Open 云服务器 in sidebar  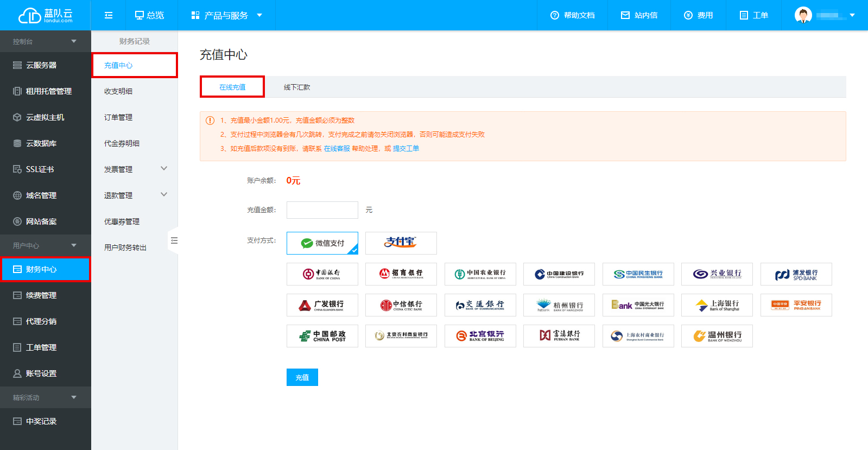click(x=46, y=65)
